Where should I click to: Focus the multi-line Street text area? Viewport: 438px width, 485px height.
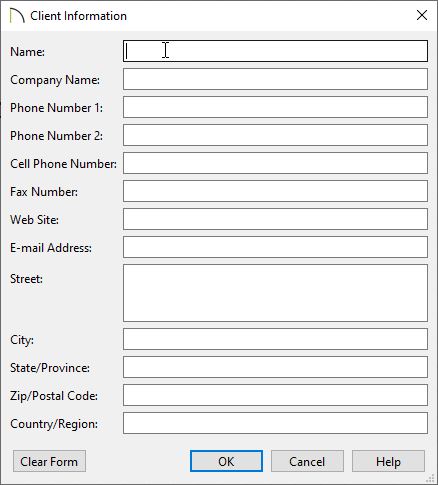coord(275,293)
